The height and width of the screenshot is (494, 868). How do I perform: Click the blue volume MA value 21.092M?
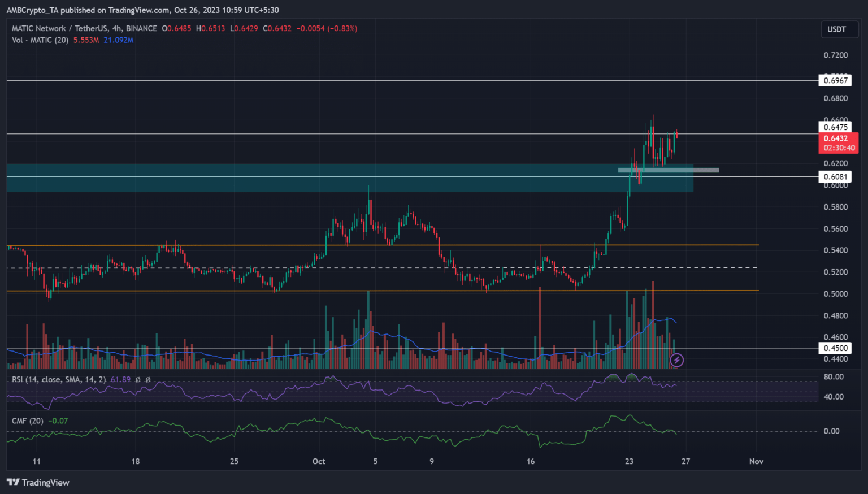(x=119, y=40)
